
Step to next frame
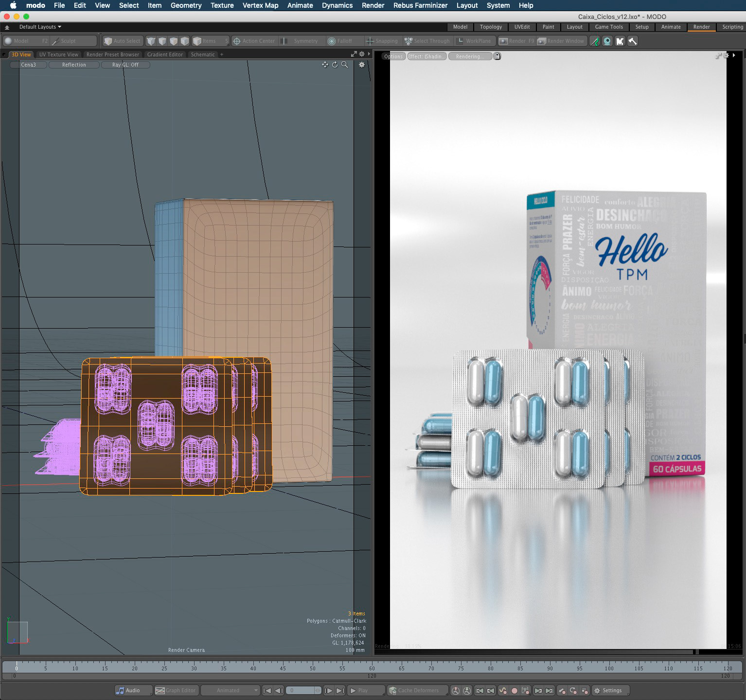pos(328,690)
